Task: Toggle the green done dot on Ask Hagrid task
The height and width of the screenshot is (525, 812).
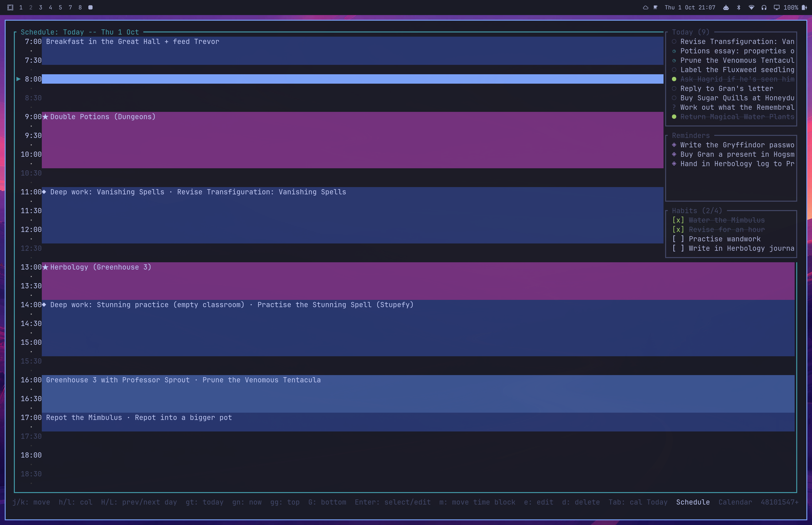Action: pos(674,79)
